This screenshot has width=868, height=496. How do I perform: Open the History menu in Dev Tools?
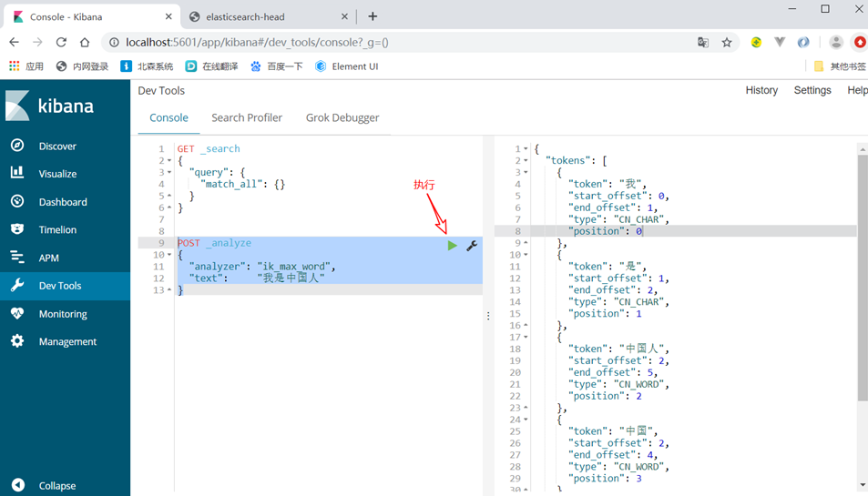(x=761, y=90)
